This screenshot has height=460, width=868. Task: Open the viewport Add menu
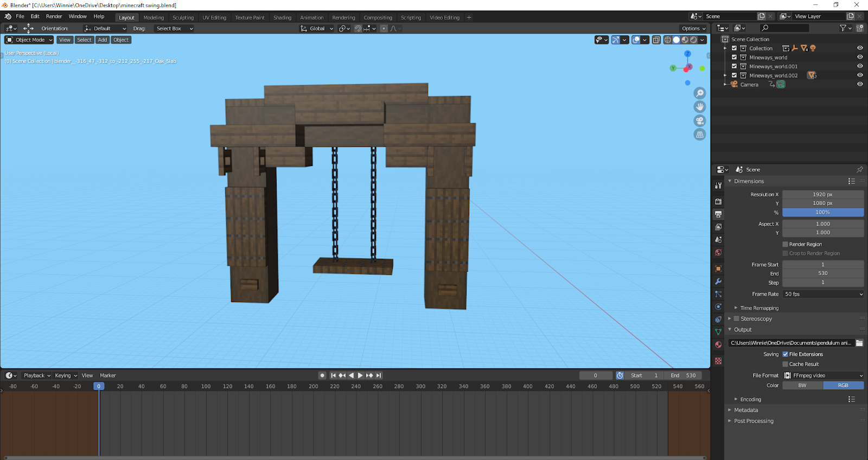(103, 40)
